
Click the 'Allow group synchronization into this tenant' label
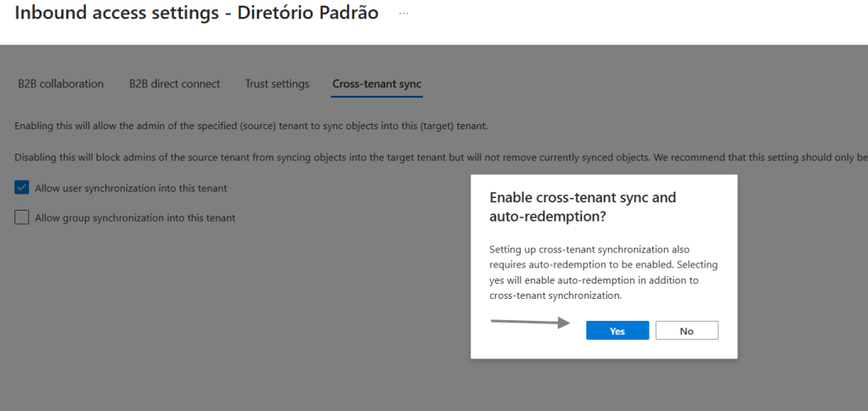[x=135, y=218]
